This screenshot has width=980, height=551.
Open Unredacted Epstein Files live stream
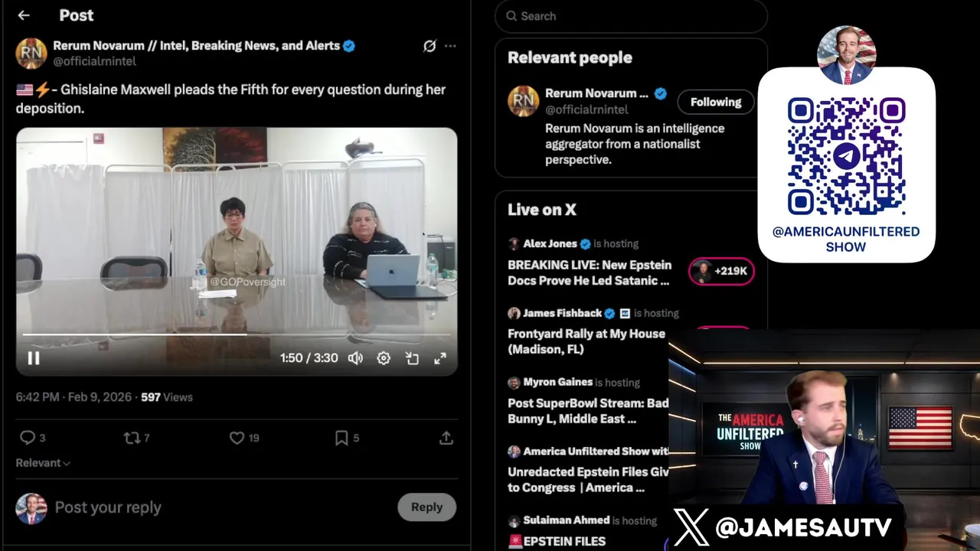tap(588, 480)
